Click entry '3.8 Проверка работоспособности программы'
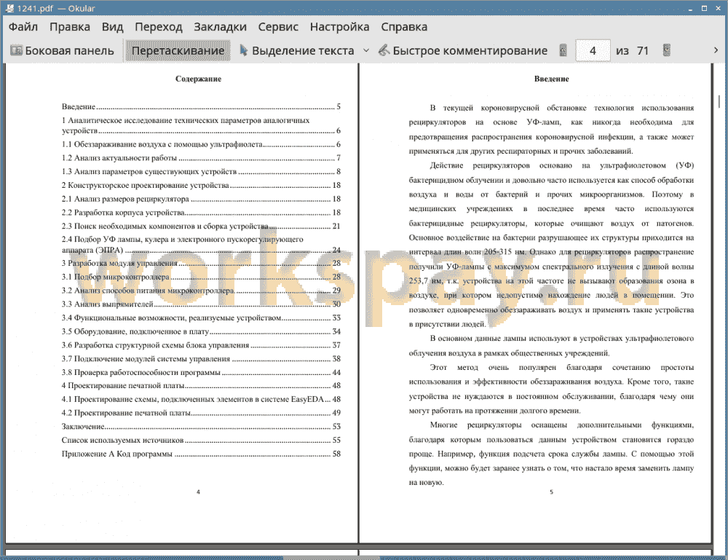 tap(201, 372)
